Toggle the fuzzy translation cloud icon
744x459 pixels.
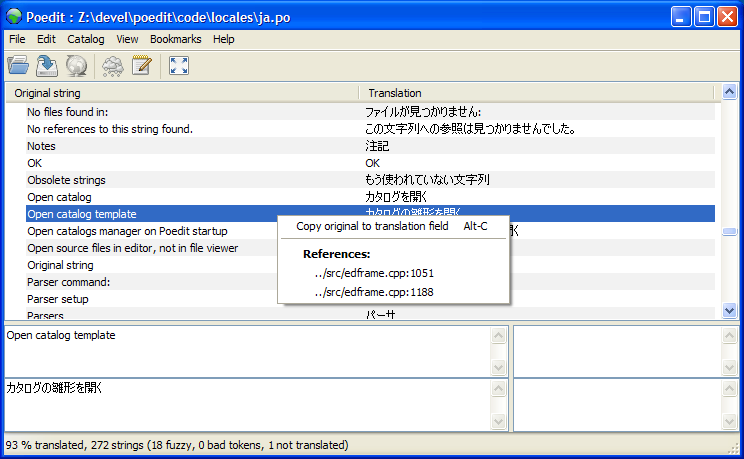[x=112, y=66]
